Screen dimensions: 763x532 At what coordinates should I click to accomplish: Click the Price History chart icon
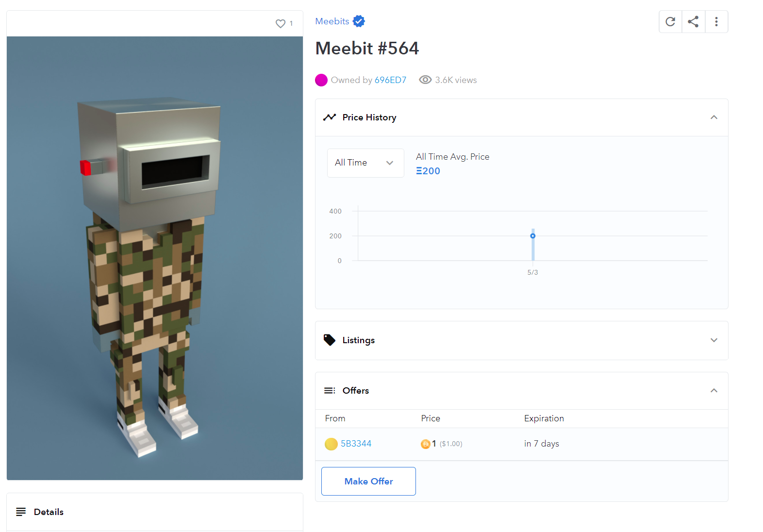[x=330, y=117]
